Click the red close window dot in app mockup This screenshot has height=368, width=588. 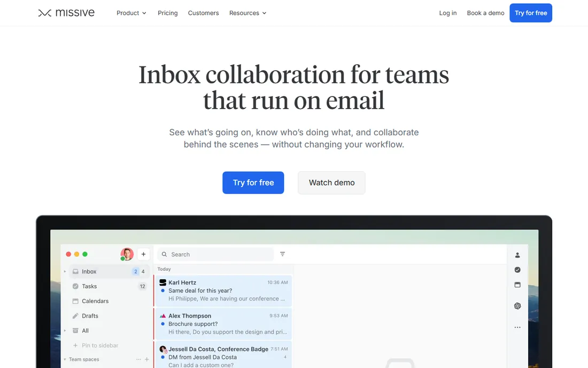point(68,254)
